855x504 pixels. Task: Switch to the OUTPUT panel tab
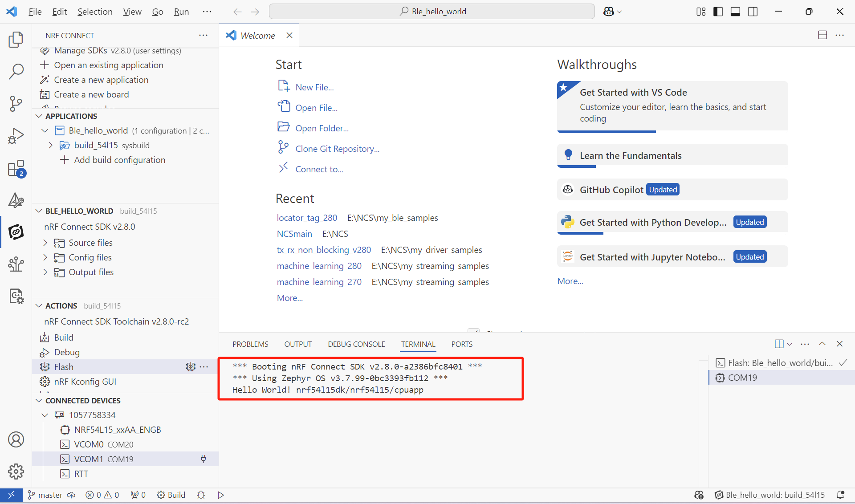(x=298, y=344)
